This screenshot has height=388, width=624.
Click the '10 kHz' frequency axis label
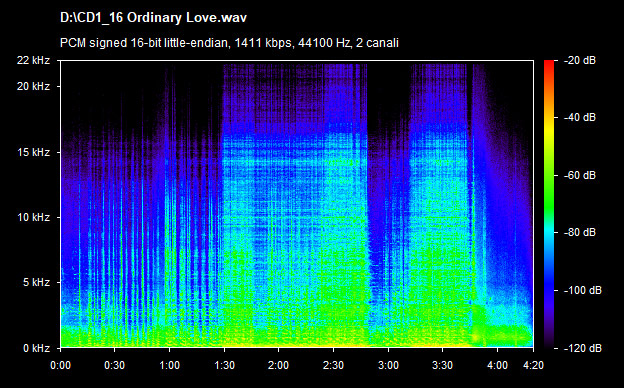click(33, 217)
